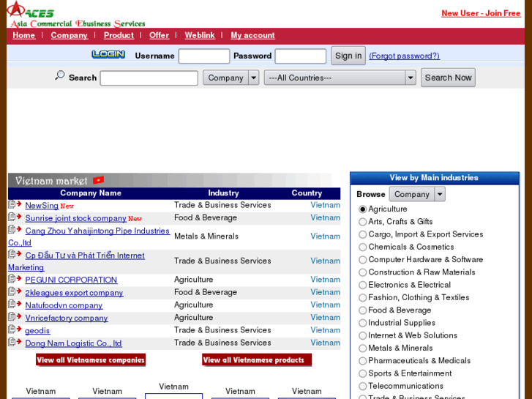This screenshot has width=532, height=399.
Task: Click the magnifier search icon
Action: (60, 75)
